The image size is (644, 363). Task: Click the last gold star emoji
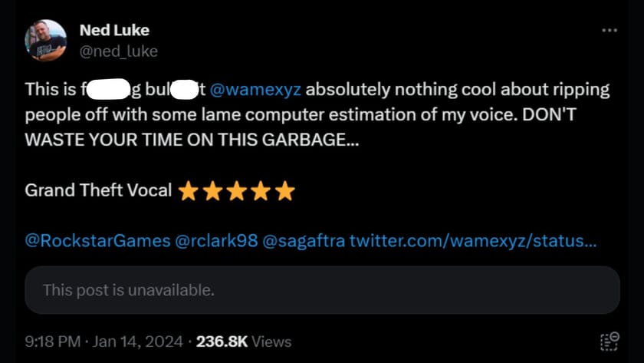point(285,191)
